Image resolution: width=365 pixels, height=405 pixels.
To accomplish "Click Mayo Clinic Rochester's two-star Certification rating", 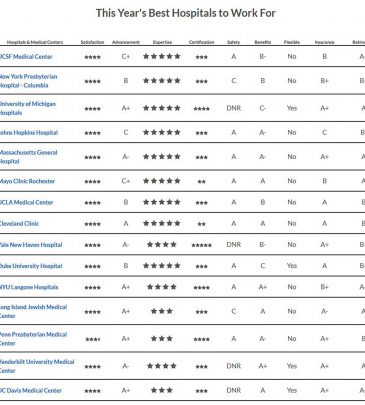I will click(x=202, y=182).
